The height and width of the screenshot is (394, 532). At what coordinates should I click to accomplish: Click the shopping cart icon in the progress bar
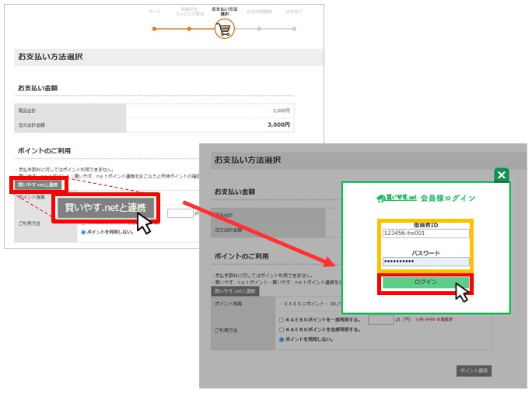[224, 30]
